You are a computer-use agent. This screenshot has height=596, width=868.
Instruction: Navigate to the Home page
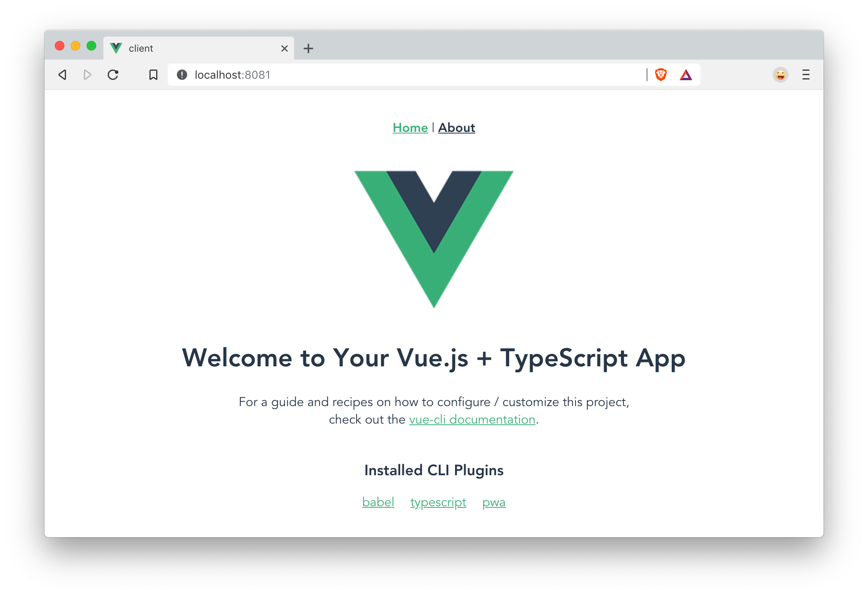[408, 127]
